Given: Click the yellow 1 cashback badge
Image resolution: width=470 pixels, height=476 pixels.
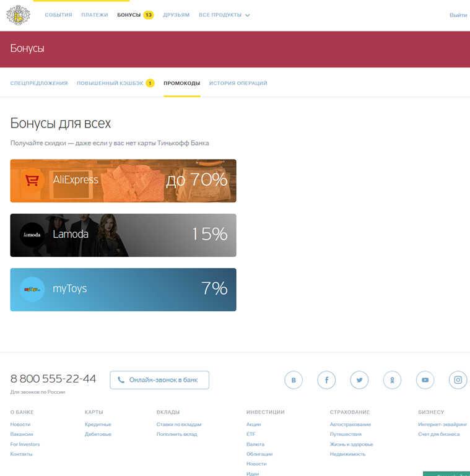Looking at the screenshot, I should [150, 83].
